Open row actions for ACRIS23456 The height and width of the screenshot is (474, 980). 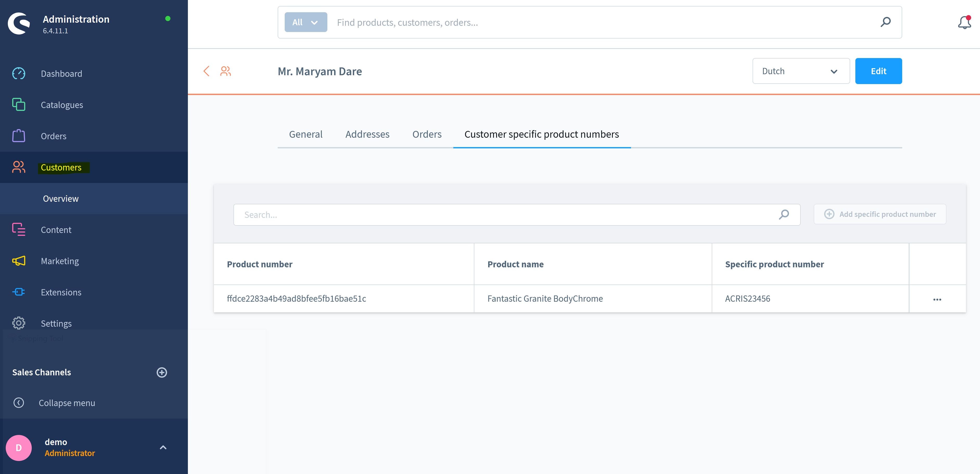click(x=937, y=299)
